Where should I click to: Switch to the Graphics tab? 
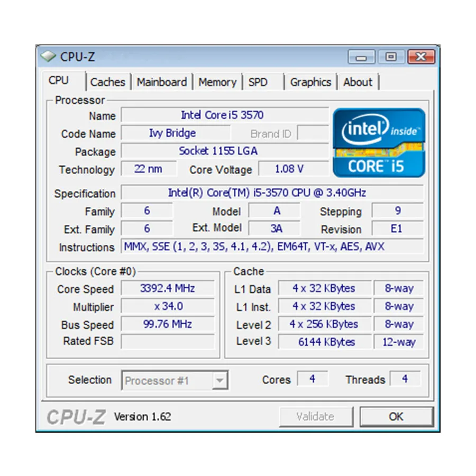(310, 82)
